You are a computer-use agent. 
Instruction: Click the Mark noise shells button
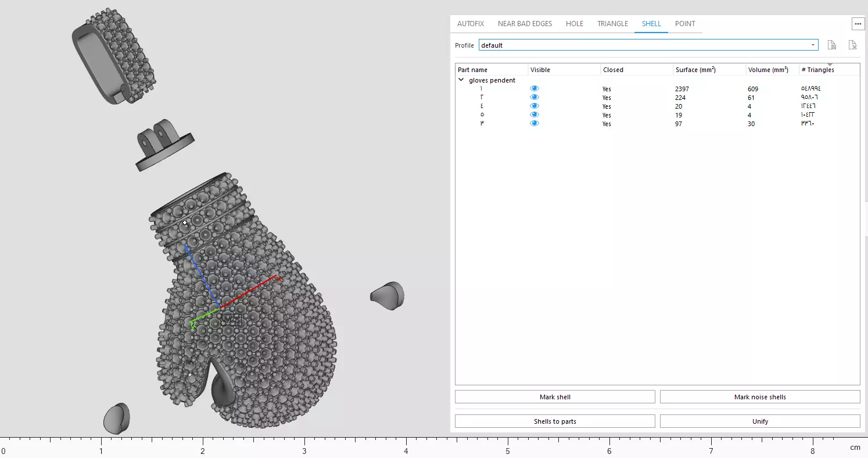760,397
